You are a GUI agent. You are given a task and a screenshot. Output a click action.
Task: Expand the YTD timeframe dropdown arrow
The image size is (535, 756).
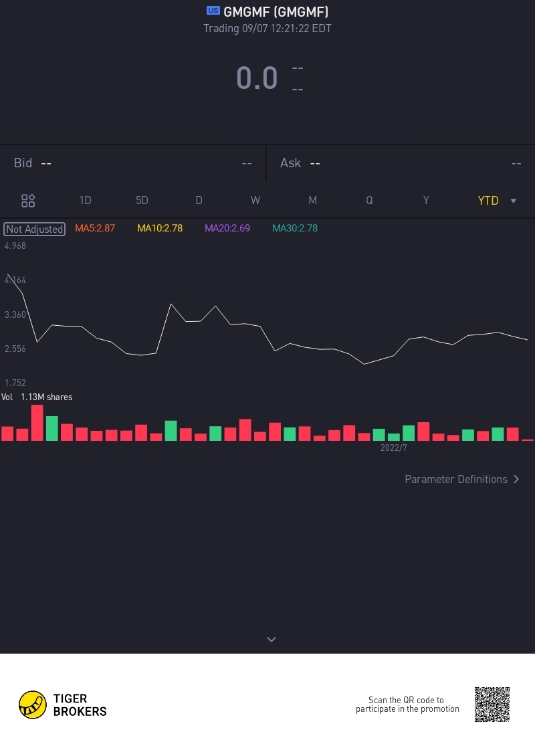(514, 201)
